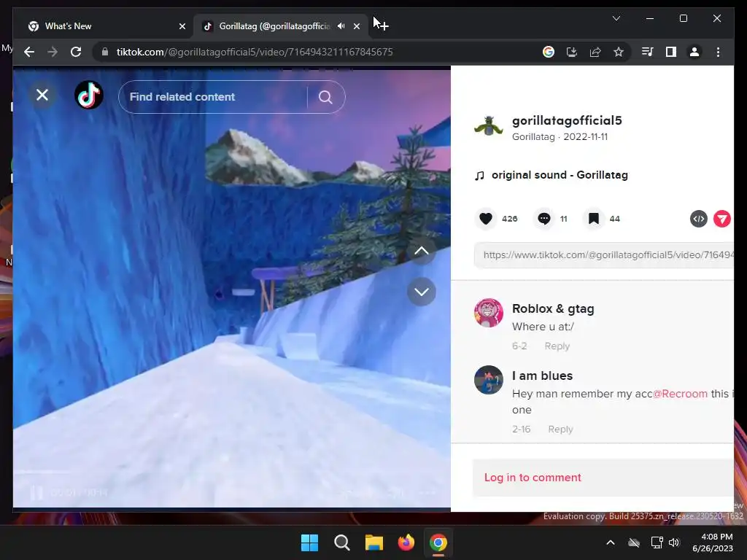Open I am blues commenter avatar
The width and height of the screenshot is (747, 560).
(489, 380)
